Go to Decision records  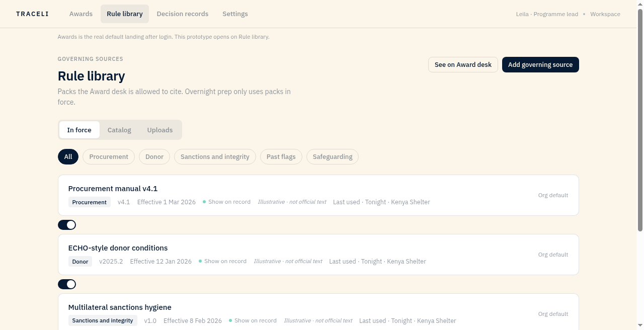click(183, 14)
